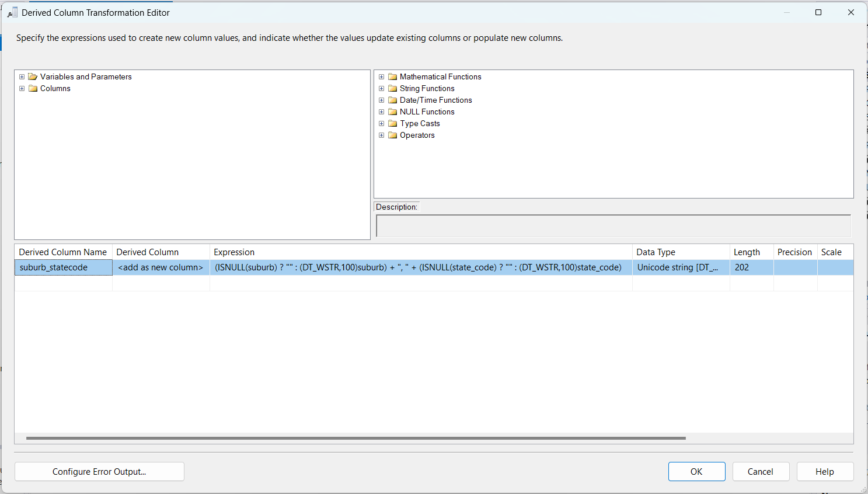
Task: Click the Variables and Parameters folder icon
Action: [x=33, y=76]
